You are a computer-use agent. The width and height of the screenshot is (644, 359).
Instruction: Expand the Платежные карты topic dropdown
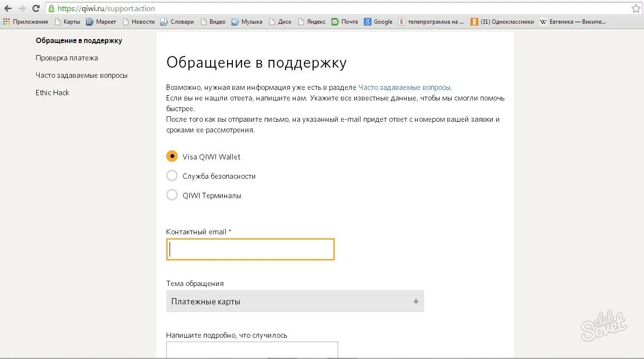(295, 301)
